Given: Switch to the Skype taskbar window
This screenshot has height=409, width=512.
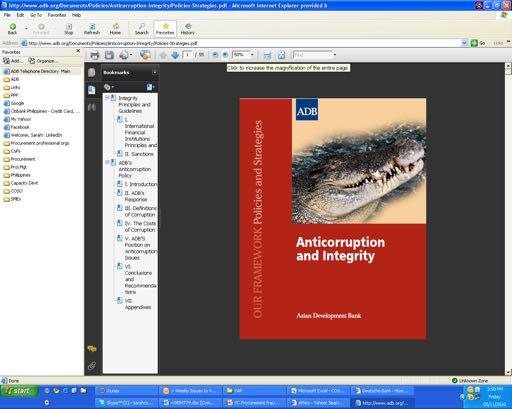Looking at the screenshot, I should click(x=126, y=403).
